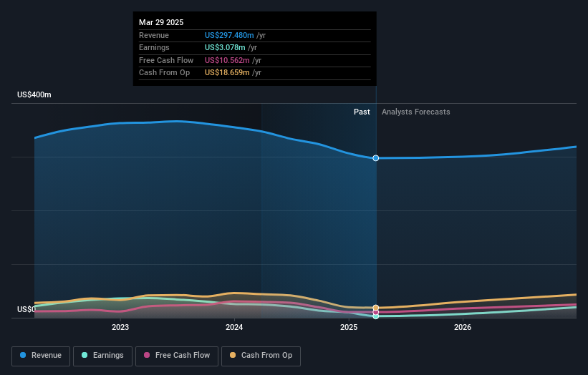Toggle the Cash From Op legend button
This screenshot has height=375, width=588.
[x=261, y=356]
